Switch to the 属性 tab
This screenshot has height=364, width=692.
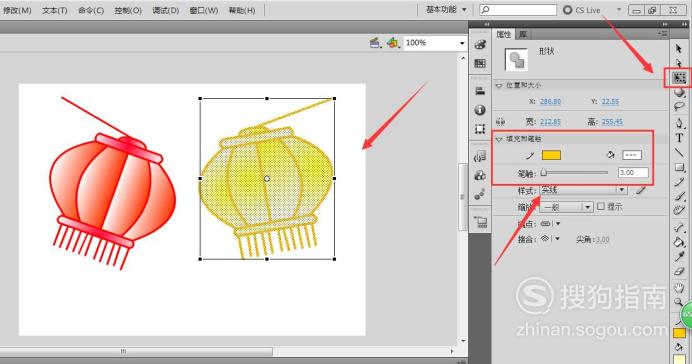coord(504,34)
